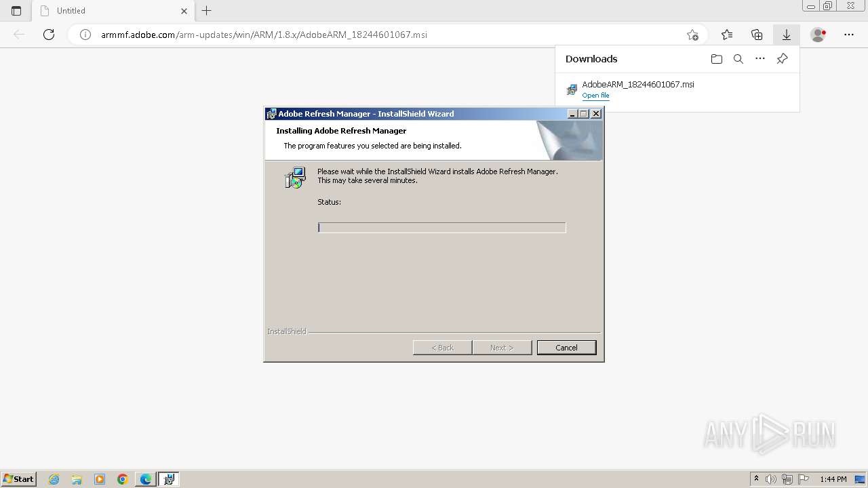
Task: Open the tab actions menu icon
Action: 16,11
